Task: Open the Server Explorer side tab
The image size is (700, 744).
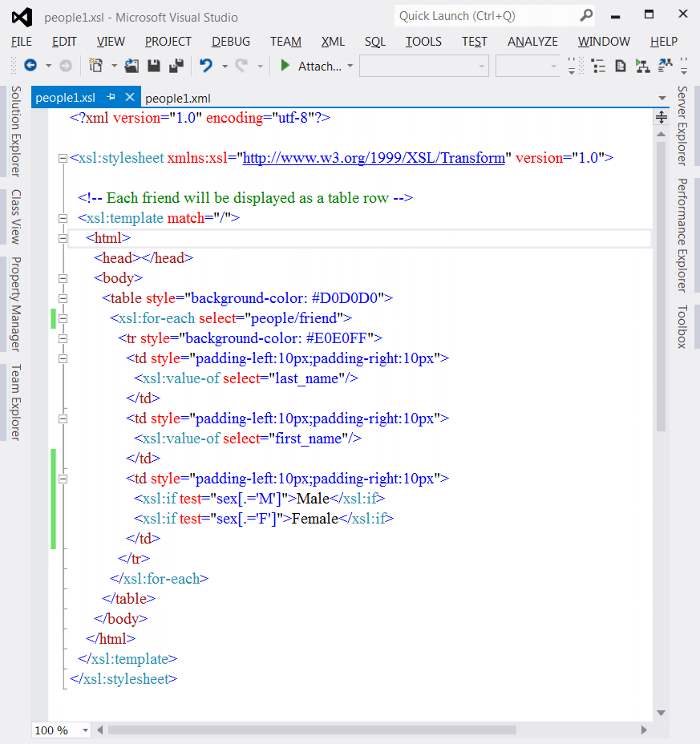Action: (x=682, y=126)
